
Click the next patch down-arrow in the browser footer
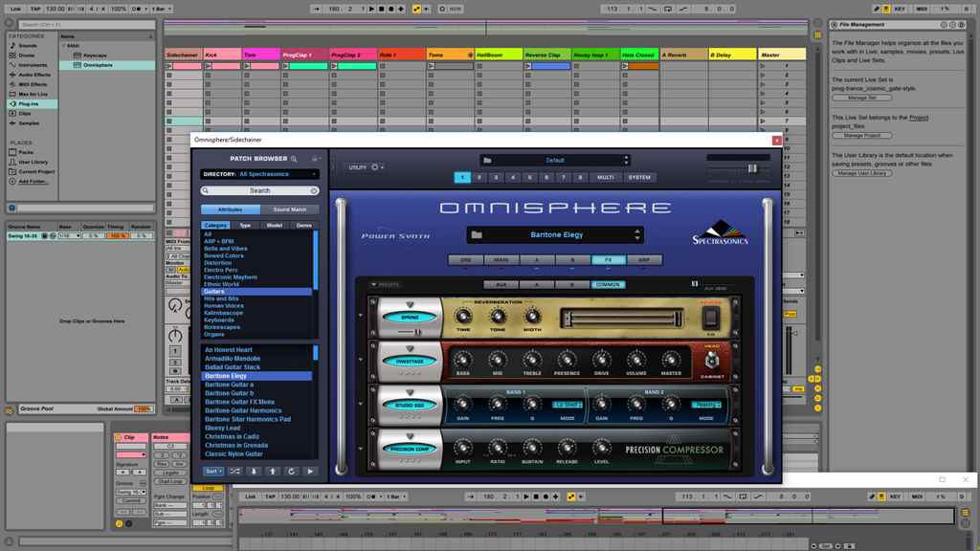254,471
